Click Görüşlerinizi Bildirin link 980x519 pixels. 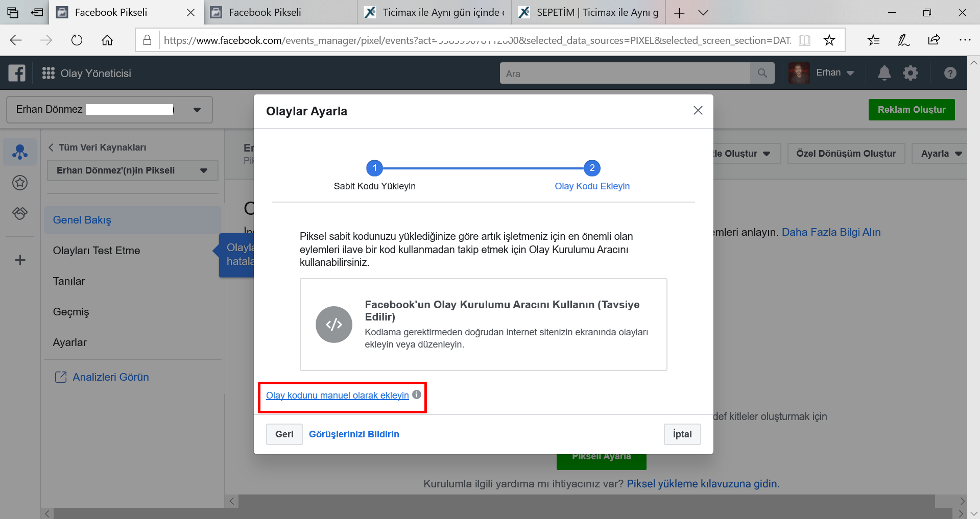354,434
